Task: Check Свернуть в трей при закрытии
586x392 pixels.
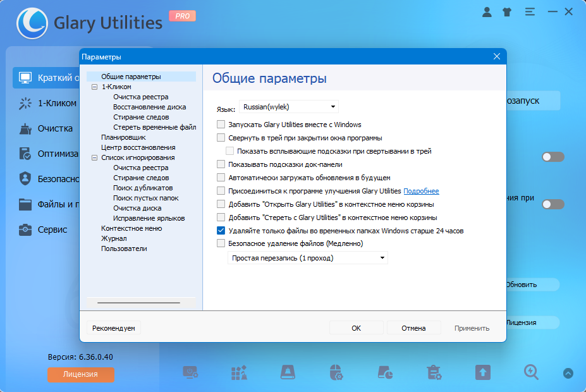Action: (x=221, y=138)
